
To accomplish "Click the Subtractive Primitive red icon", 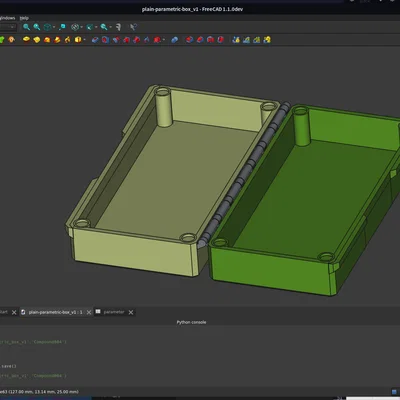I will [x=157, y=40].
